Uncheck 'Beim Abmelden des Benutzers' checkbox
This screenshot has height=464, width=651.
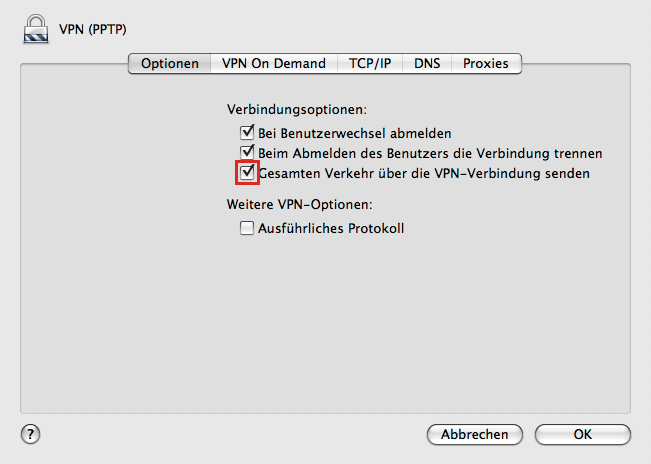247,153
